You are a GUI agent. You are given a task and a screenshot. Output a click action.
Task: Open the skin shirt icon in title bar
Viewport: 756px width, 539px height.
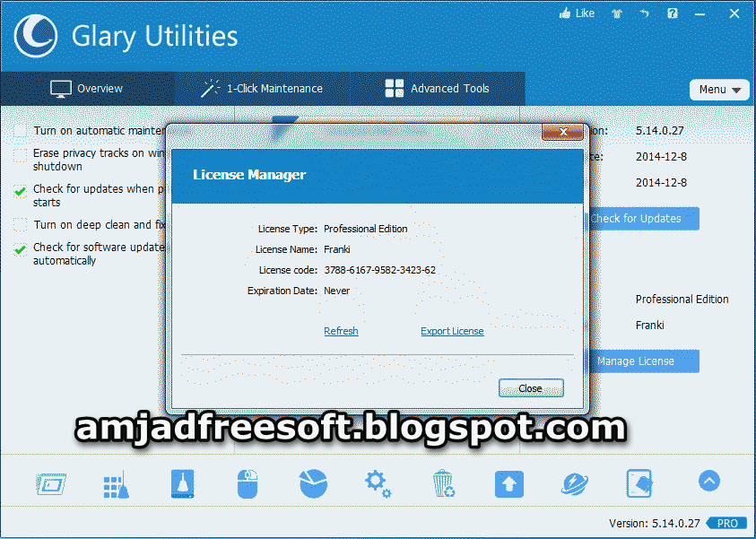[x=617, y=14]
